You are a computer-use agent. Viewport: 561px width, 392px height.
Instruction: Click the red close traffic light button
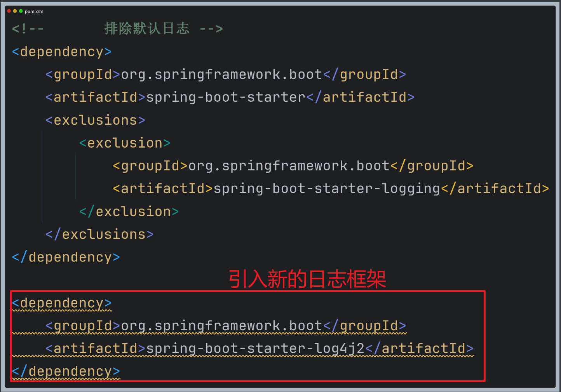pyautogui.click(x=9, y=11)
